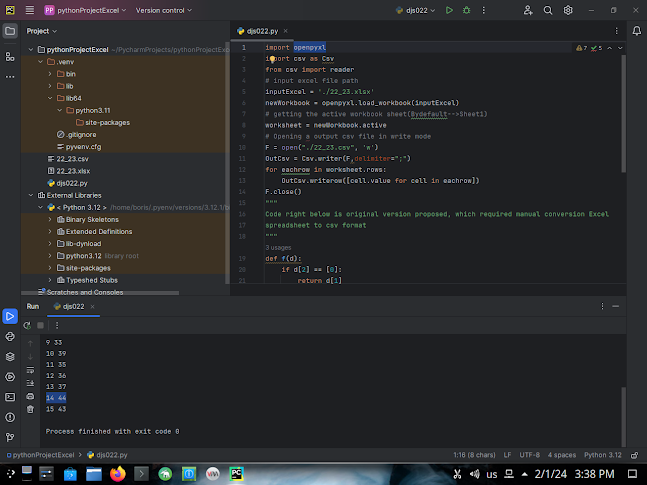Screen dimensions: 647x485
Task: Launch Firefox from the taskbar
Action: coord(118,473)
